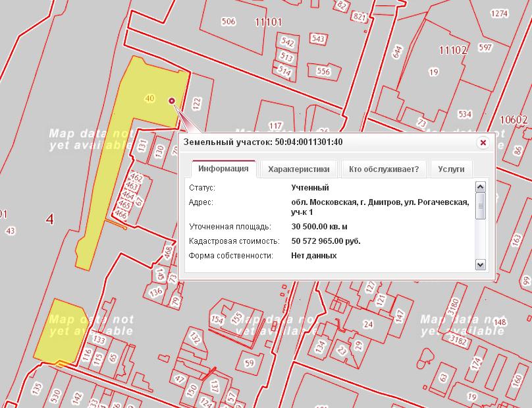Select parcel 506 on the map
The height and width of the screenshot is (408, 532).
tap(228, 22)
